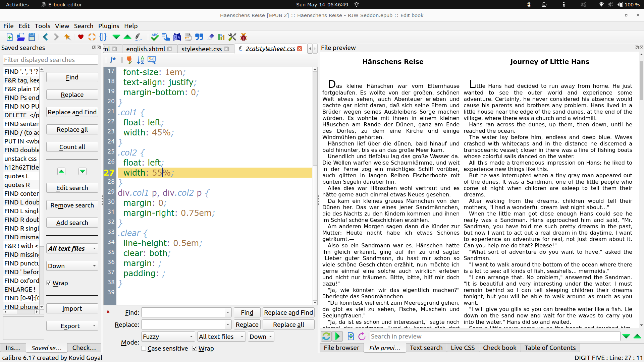Open the embedded fonts TTF icon
644x362 pixels.
[x=188, y=37]
